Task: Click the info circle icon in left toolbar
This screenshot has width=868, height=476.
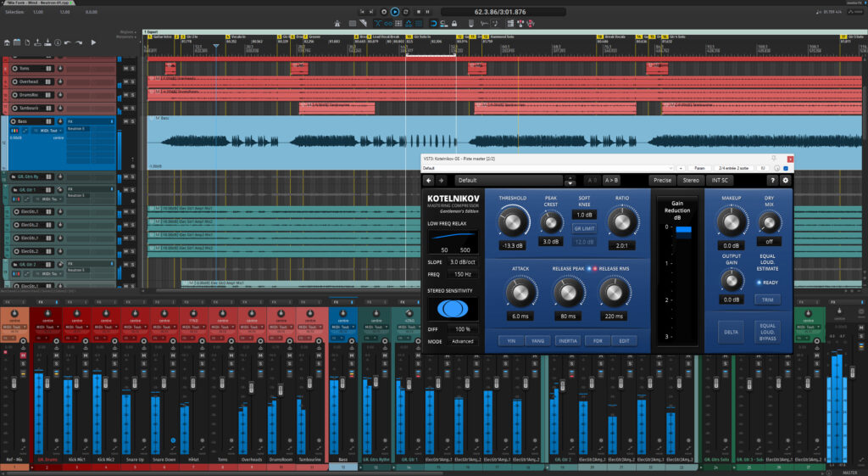Action: pyautogui.click(x=58, y=42)
